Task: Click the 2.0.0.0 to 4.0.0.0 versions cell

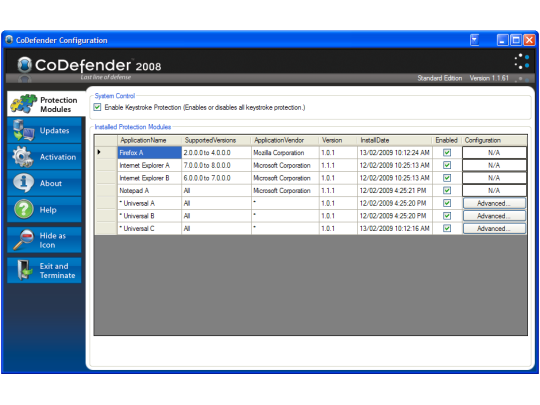Action: 216,153
